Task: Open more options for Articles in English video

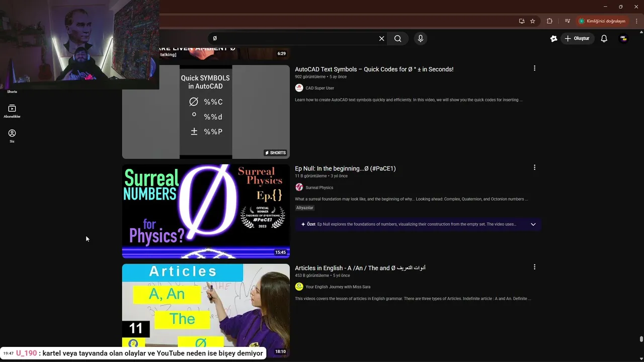Action: (x=534, y=267)
